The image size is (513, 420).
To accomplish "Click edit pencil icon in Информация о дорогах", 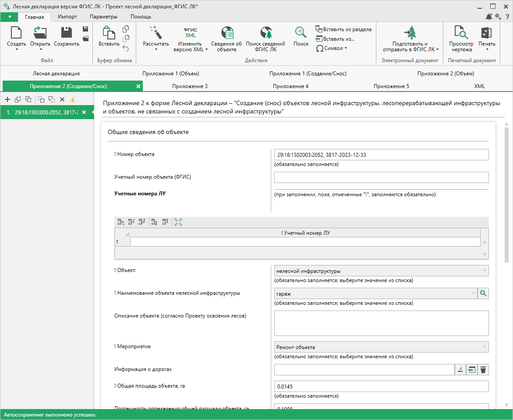I will pyautogui.click(x=460, y=370).
